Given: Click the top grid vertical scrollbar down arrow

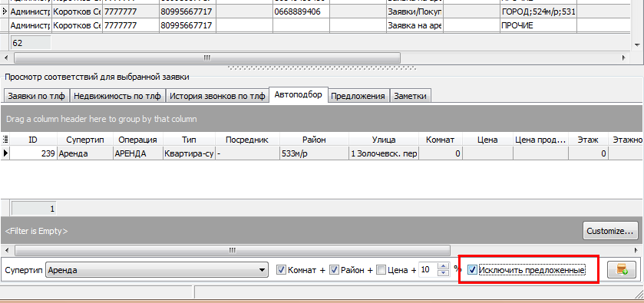Looking at the screenshot, I should click(x=637, y=44).
